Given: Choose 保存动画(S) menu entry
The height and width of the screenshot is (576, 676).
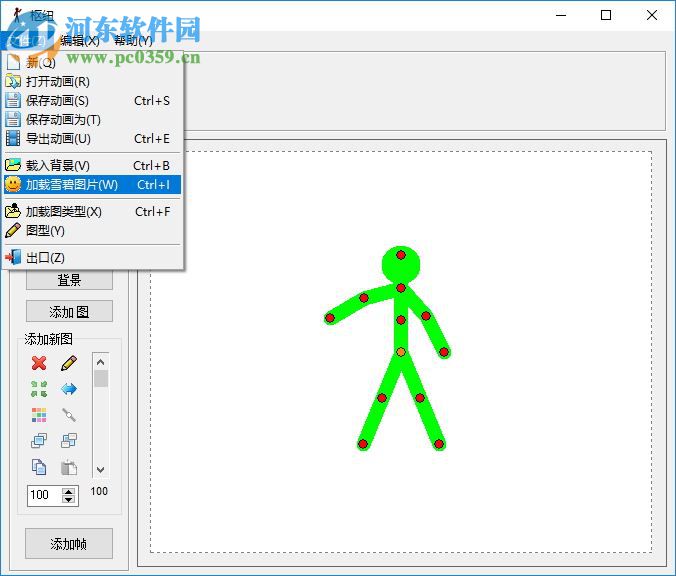Looking at the screenshot, I should pyautogui.click(x=92, y=100).
